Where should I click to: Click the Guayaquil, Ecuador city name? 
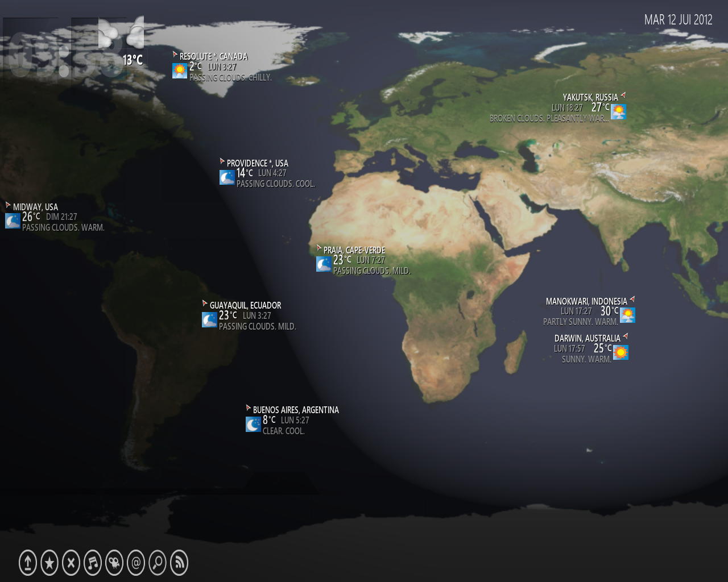point(245,305)
